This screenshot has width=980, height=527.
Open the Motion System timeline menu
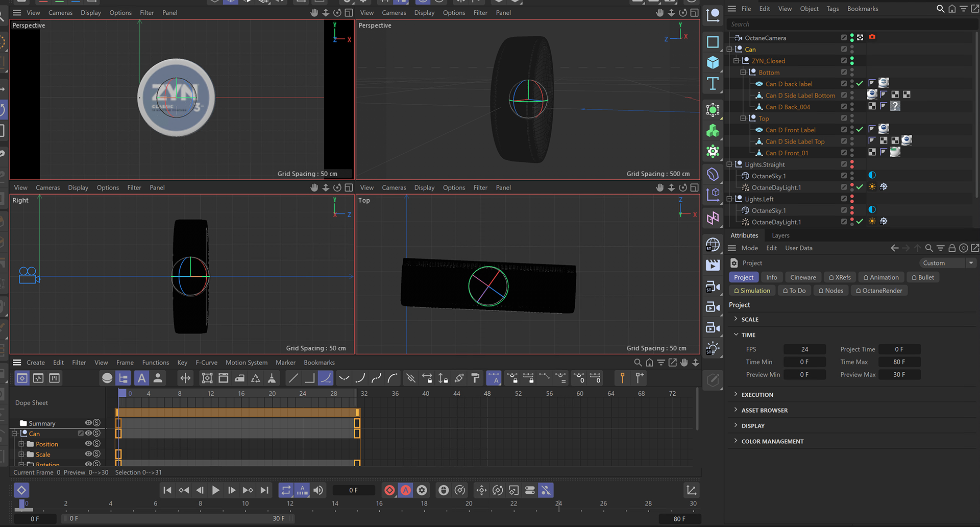(x=247, y=363)
